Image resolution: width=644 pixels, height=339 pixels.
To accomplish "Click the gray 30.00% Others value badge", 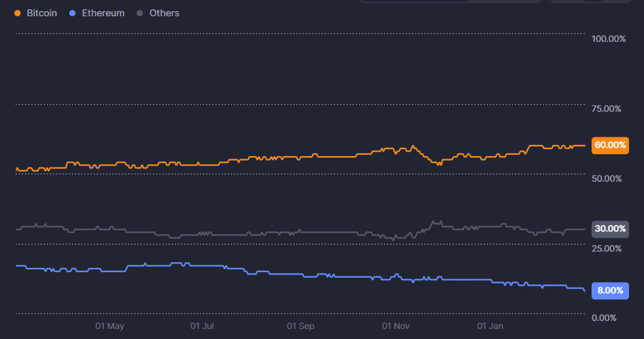I will pos(610,228).
